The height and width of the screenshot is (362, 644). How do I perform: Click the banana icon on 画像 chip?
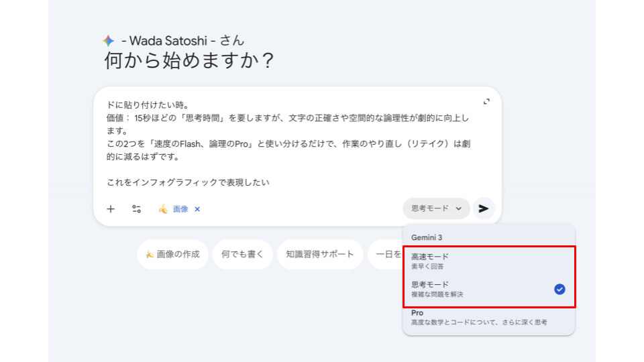pyautogui.click(x=162, y=209)
